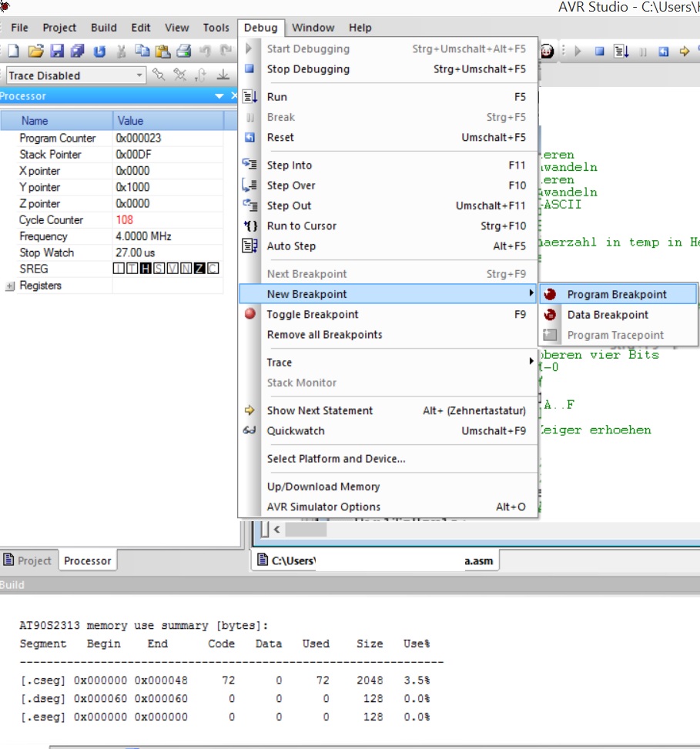The width and height of the screenshot is (700, 749).
Task: Click the Value column header
Action: click(168, 120)
